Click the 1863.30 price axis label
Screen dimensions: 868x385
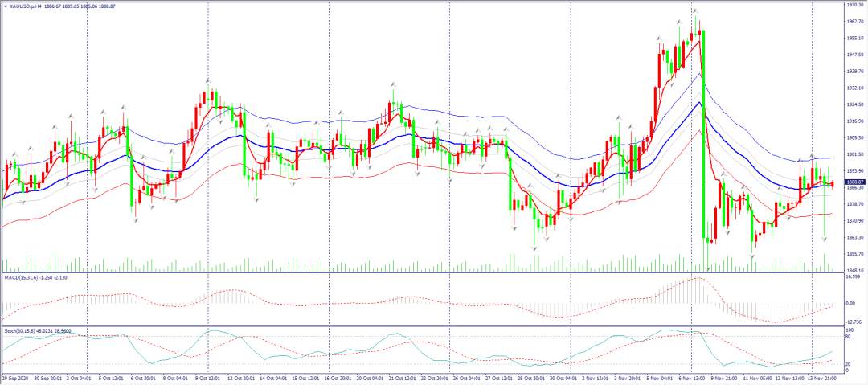tap(856, 238)
